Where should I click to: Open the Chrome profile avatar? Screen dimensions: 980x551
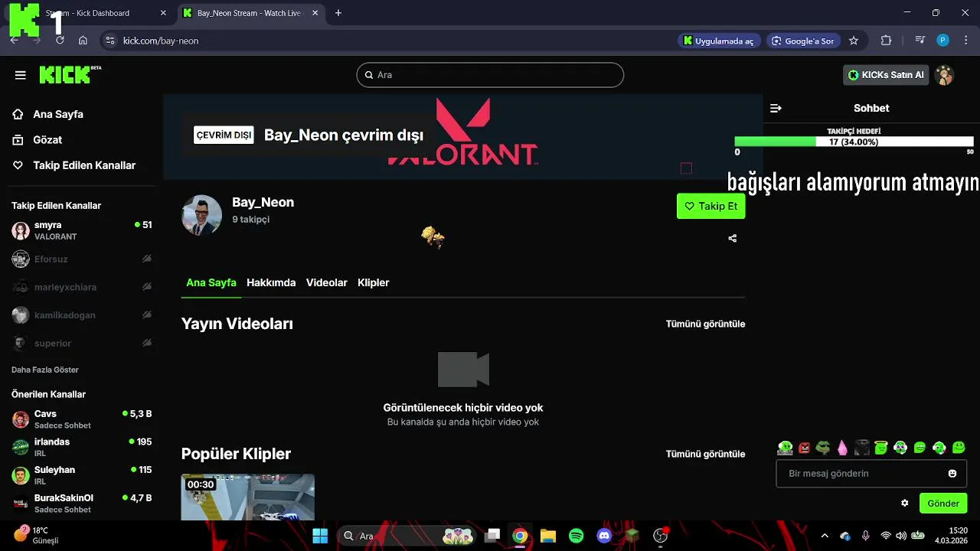(943, 41)
